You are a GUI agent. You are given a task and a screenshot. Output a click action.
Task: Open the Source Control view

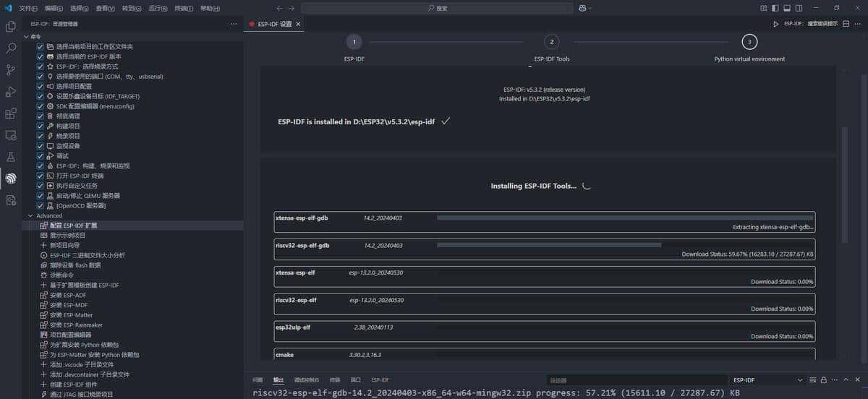click(11, 70)
